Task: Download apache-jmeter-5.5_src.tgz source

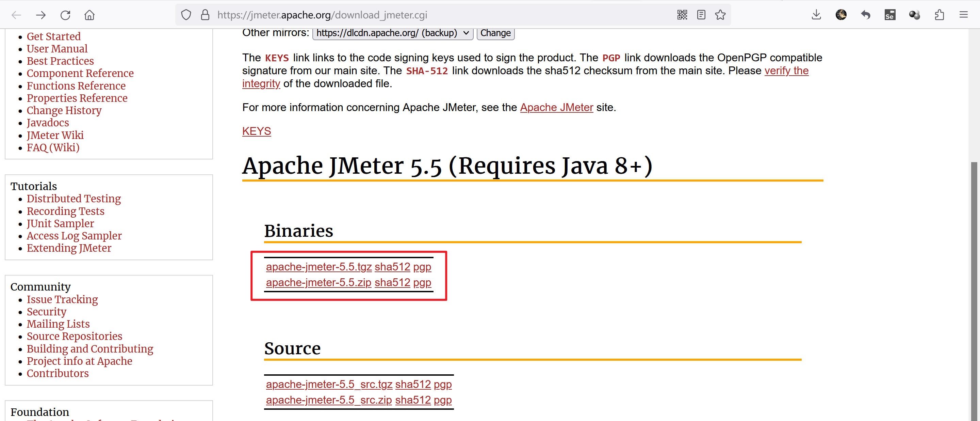Action: pos(329,385)
